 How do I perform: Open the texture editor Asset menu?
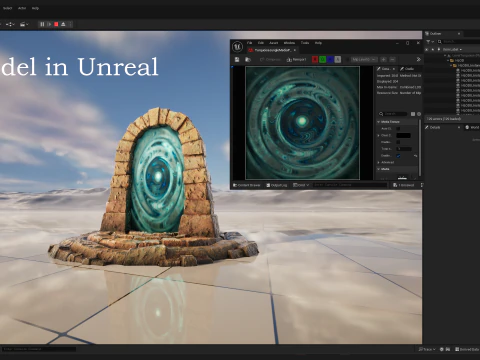click(273, 43)
